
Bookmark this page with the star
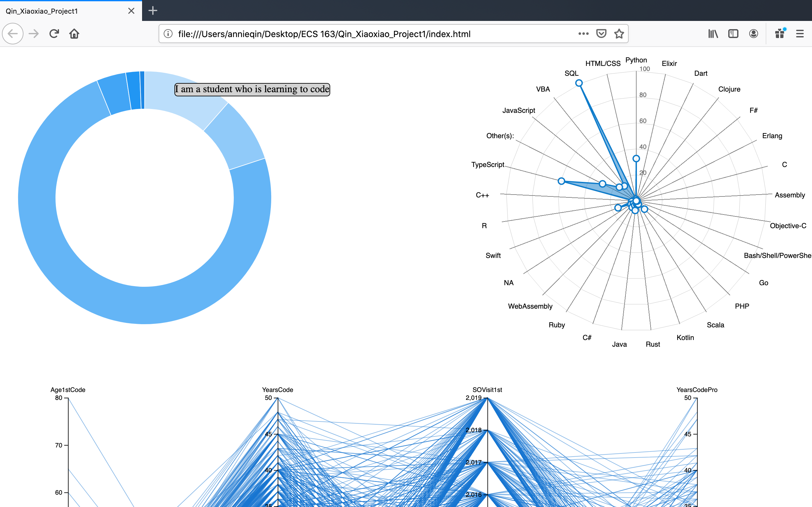coord(619,34)
